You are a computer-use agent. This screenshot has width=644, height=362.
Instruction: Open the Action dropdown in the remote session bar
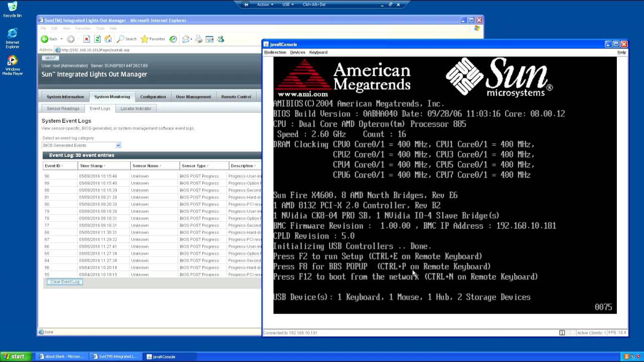(x=265, y=5)
